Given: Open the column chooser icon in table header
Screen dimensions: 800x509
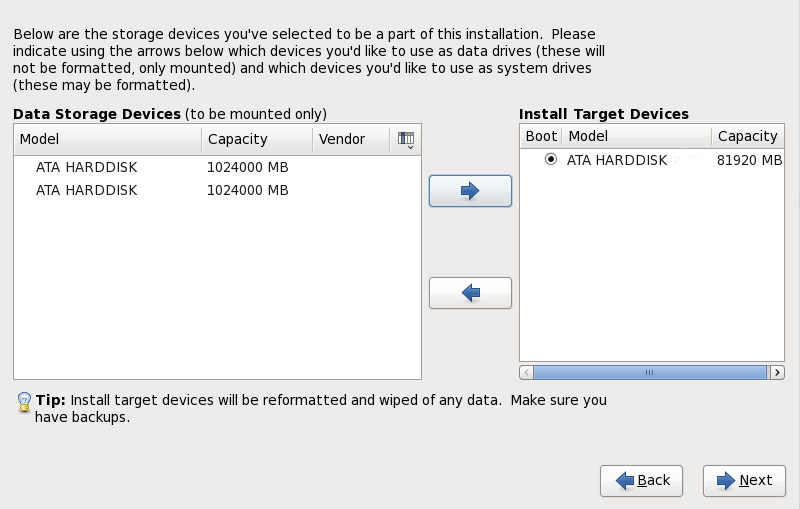Looking at the screenshot, I should coord(406,139).
